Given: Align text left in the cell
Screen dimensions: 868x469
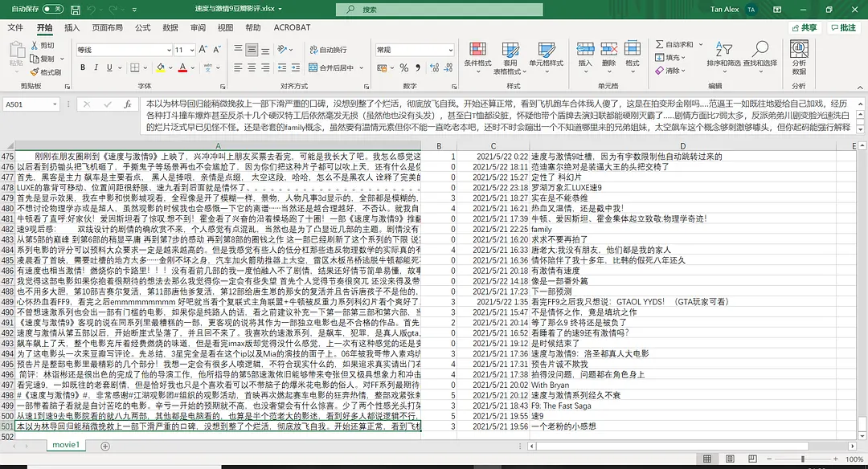Looking at the screenshot, I should (x=238, y=67).
